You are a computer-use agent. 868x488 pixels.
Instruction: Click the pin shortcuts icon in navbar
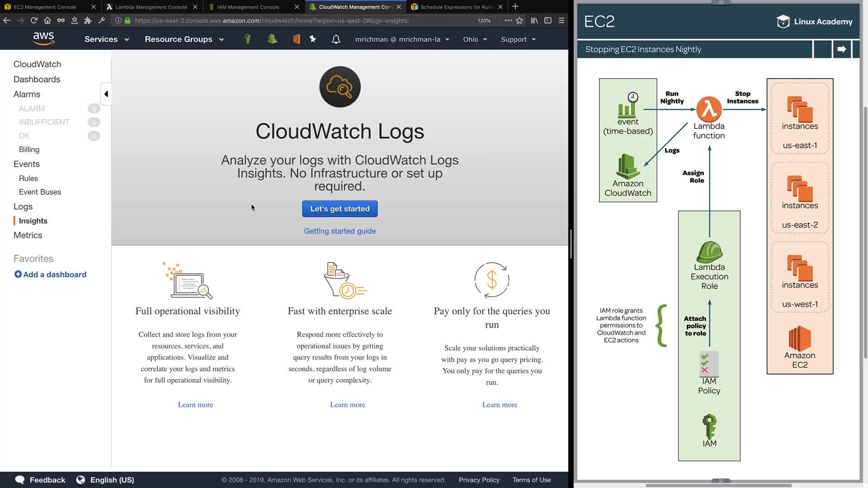pos(312,39)
